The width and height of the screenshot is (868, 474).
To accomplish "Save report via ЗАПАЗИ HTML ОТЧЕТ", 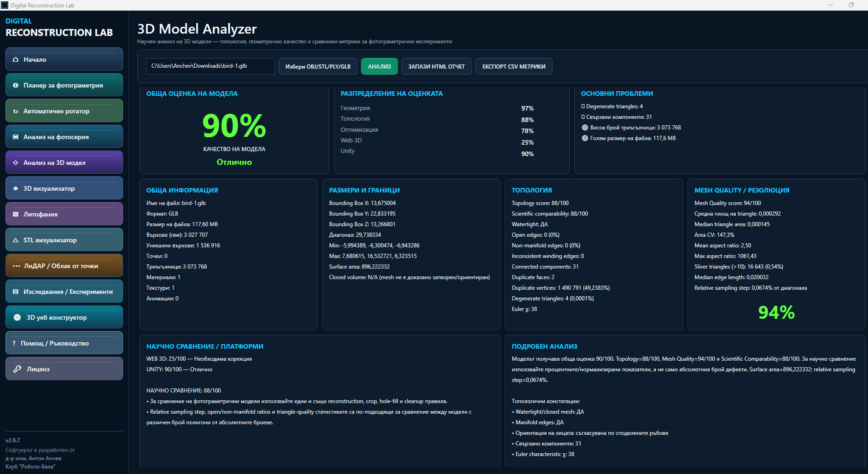I will click(437, 66).
